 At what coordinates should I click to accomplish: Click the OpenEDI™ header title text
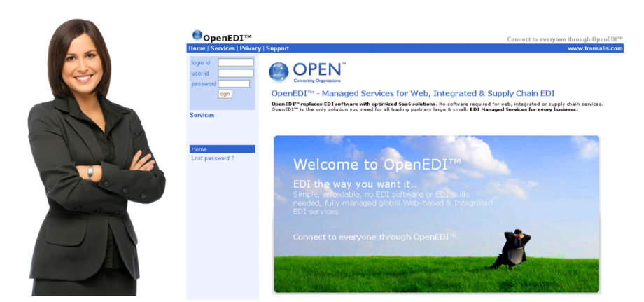(227, 38)
